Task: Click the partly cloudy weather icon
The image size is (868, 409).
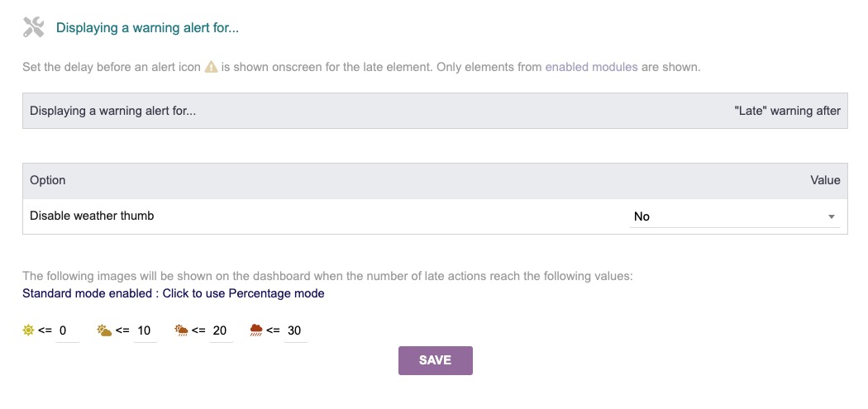Action: (x=104, y=331)
